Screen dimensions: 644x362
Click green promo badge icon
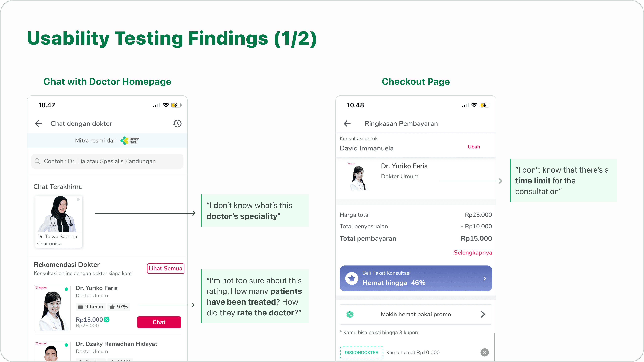point(350,314)
